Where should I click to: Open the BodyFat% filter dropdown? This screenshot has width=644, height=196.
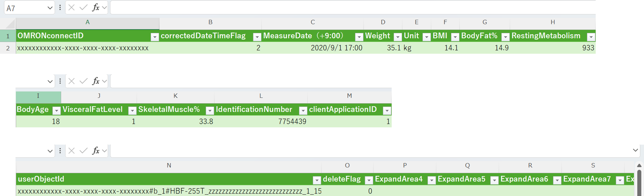[x=505, y=37]
